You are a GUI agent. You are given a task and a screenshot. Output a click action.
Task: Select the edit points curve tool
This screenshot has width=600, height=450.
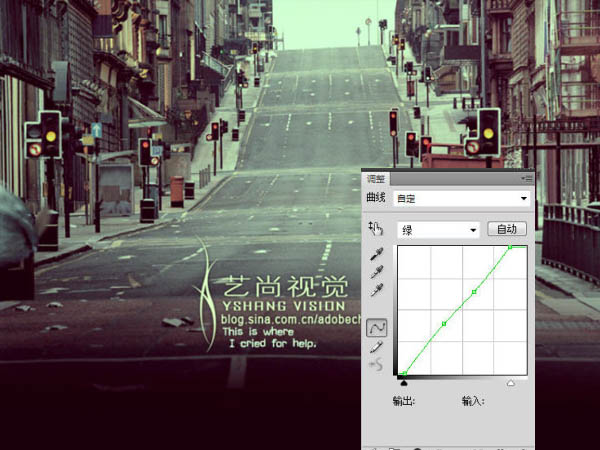377,328
